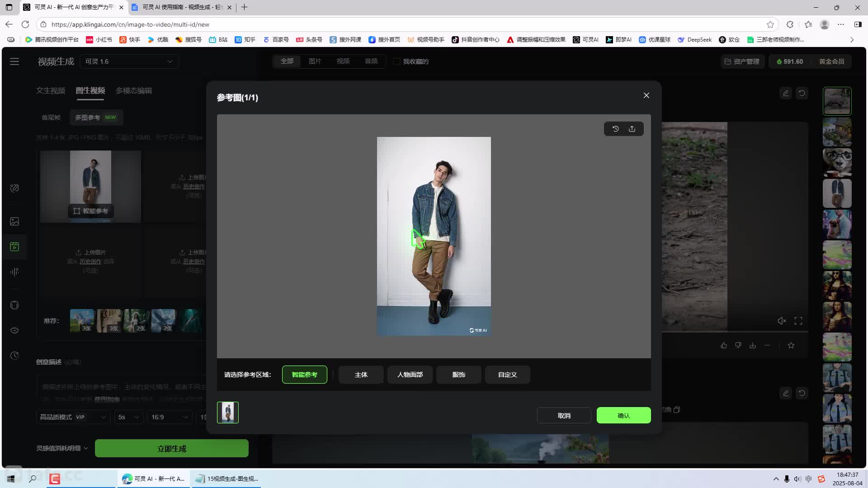This screenshot has width=868, height=488.
Task: Click the 取消 button
Action: coord(564,415)
